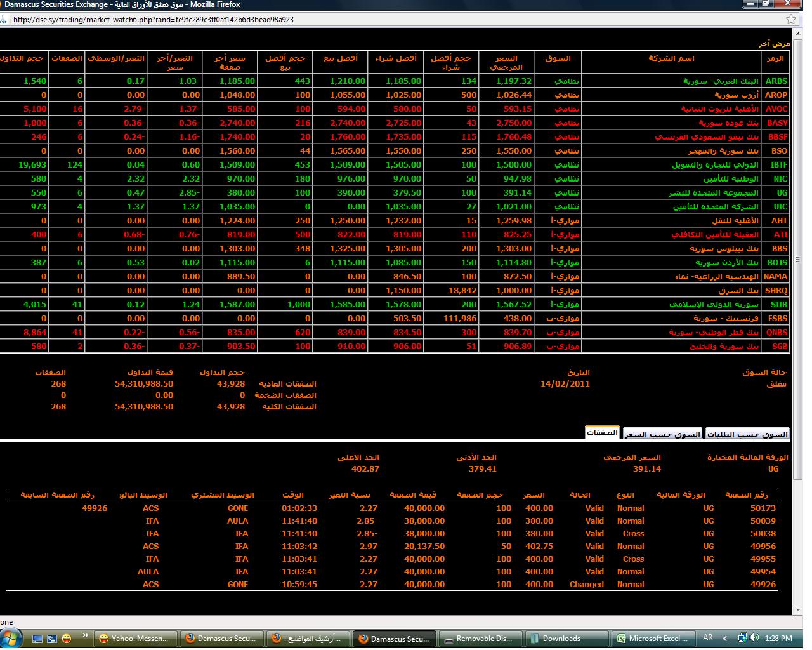The image size is (812, 650).
Task: Select the NIC symbol
Action: (x=780, y=179)
